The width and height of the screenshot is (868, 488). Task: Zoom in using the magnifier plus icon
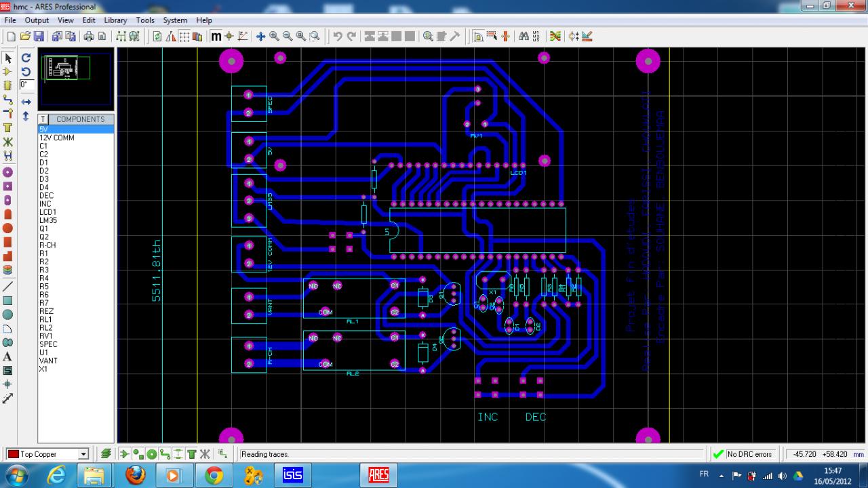pos(274,36)
